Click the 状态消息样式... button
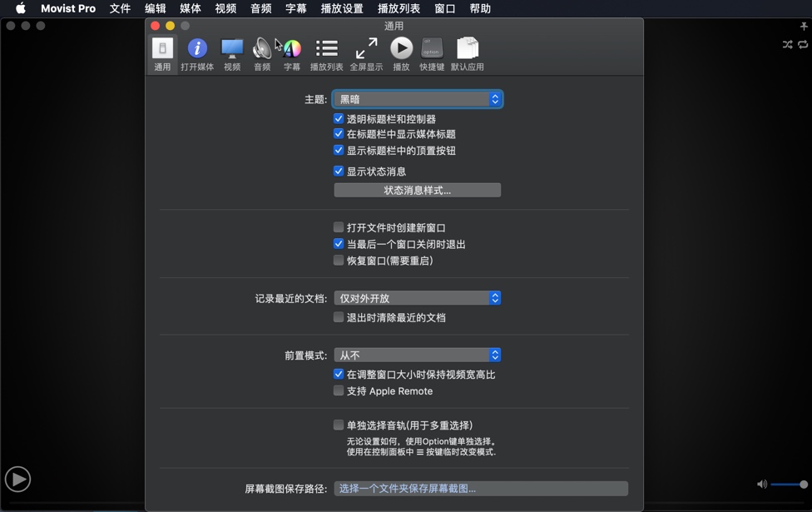 [x=418, y=190]
